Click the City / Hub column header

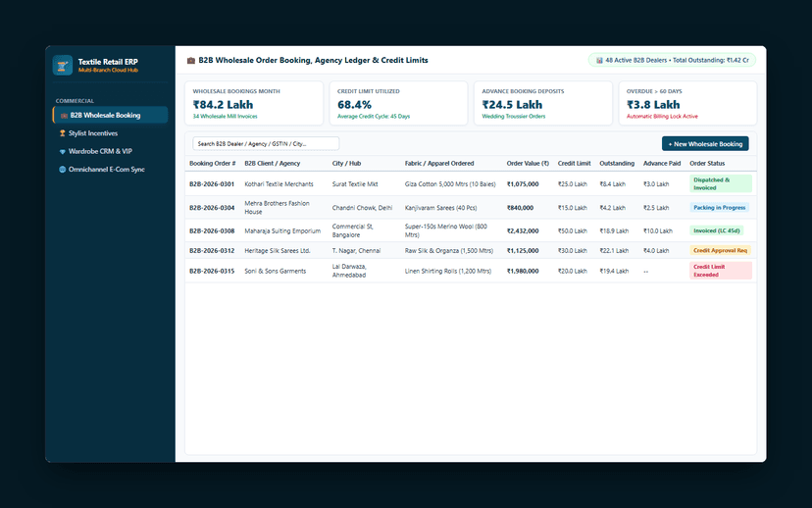click(x=346, y=163)
